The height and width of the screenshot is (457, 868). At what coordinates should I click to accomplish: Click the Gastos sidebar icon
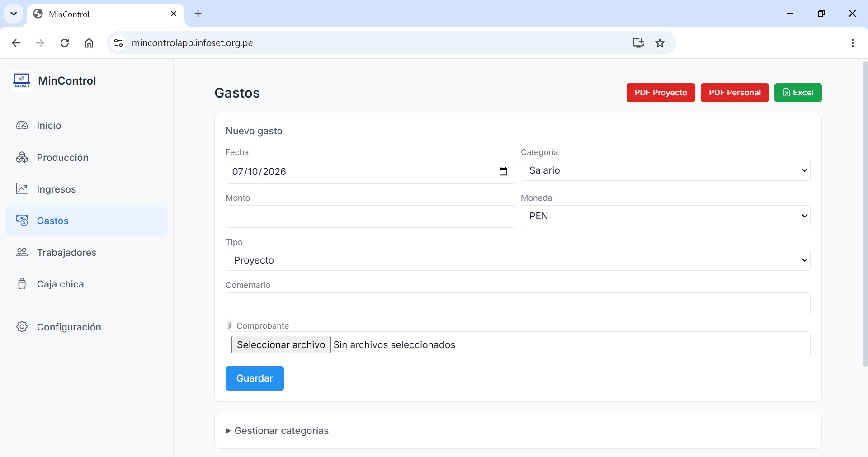pos(22,221)
